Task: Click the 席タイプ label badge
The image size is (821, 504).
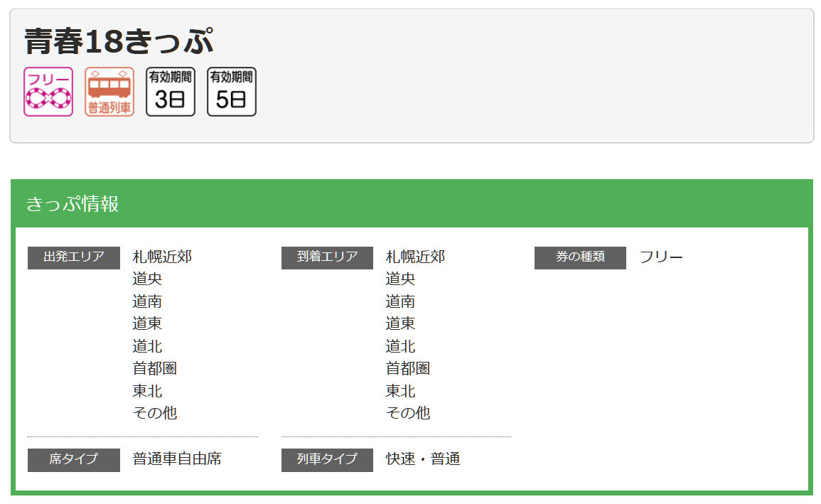Action: [x=73, y=461]
